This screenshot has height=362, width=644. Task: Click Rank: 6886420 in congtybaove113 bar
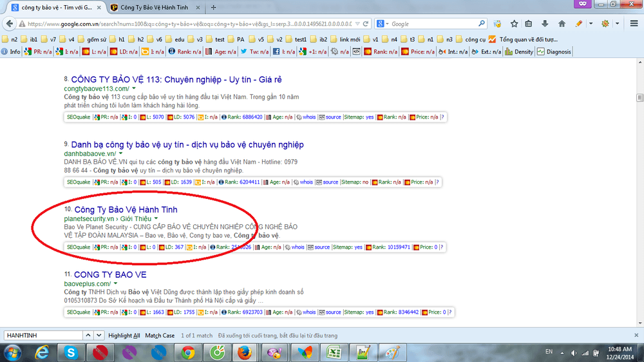pyautogui.click(x=245, y=117)
